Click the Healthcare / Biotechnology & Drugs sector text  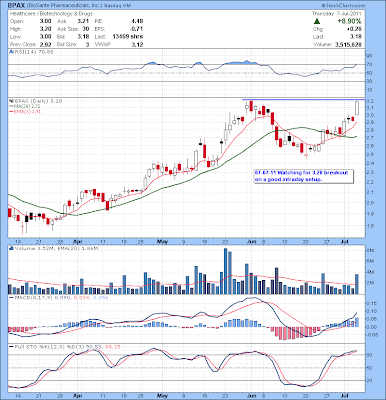(x=51, y=14)
